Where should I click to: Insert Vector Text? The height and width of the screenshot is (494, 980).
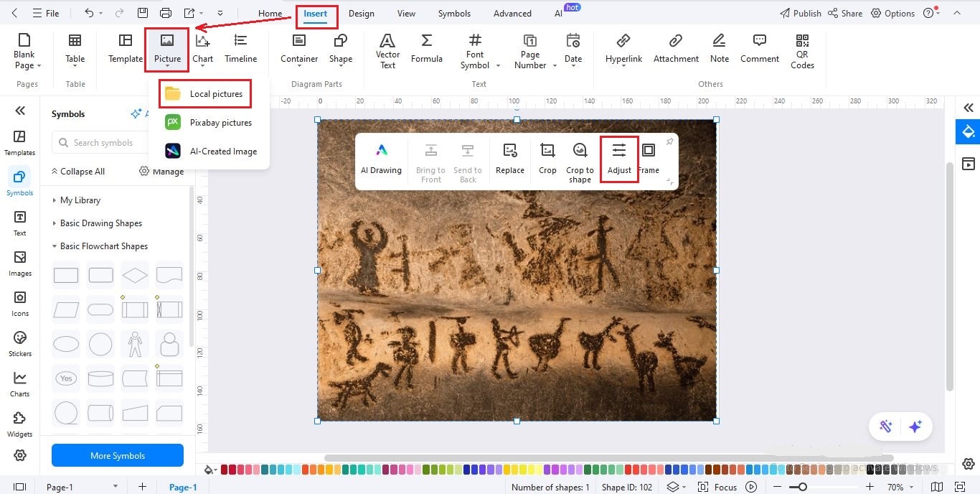pyautogui.click(x=387, y=50)
